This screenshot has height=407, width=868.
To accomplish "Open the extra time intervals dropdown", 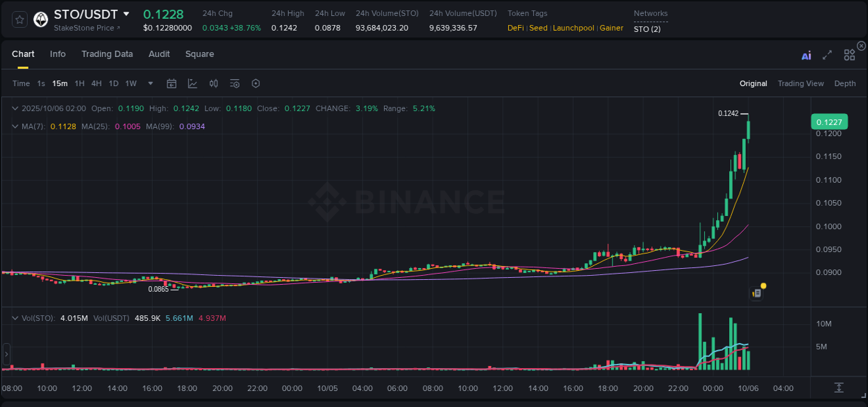I will [150, 83].
